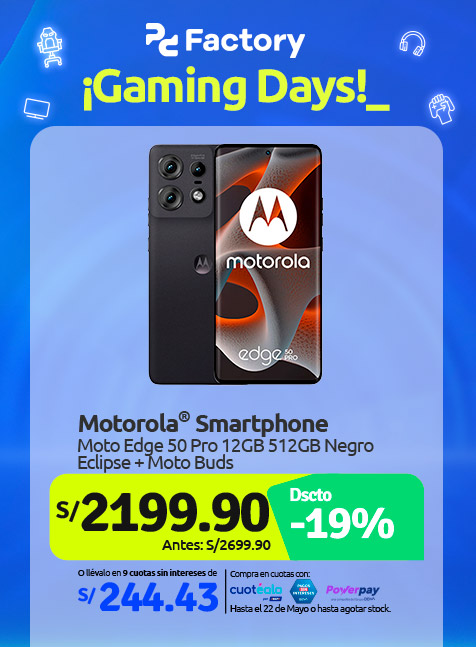Click the ¡Gaming Days! headline
Screen dimensions: 476x647
coord(236,90)
